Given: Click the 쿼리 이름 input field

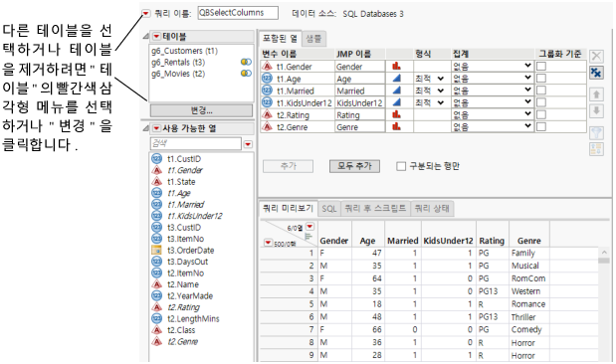Looking at the screenshot, I should coord(238,13).
